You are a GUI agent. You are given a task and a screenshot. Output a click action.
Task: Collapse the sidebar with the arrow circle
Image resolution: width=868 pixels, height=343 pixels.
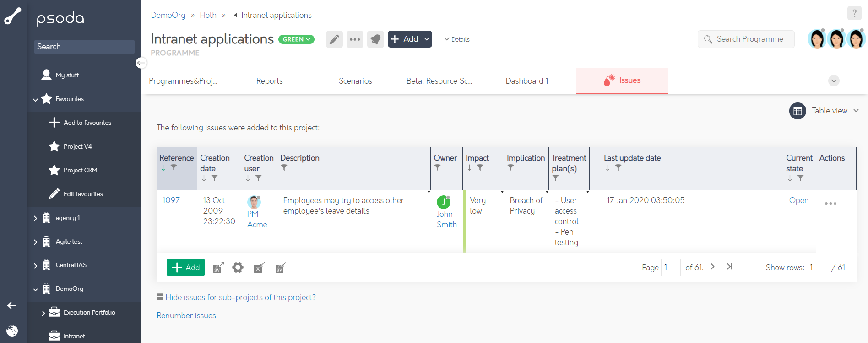pyautogui.click(x=141, y=63)
